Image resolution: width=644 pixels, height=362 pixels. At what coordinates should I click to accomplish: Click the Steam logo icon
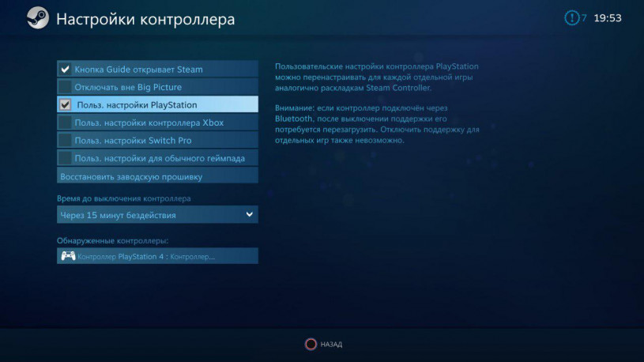coord(38,19)
